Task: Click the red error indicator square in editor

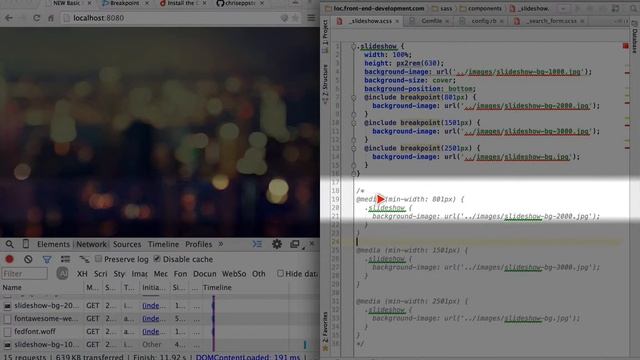Action: point(626,46)
